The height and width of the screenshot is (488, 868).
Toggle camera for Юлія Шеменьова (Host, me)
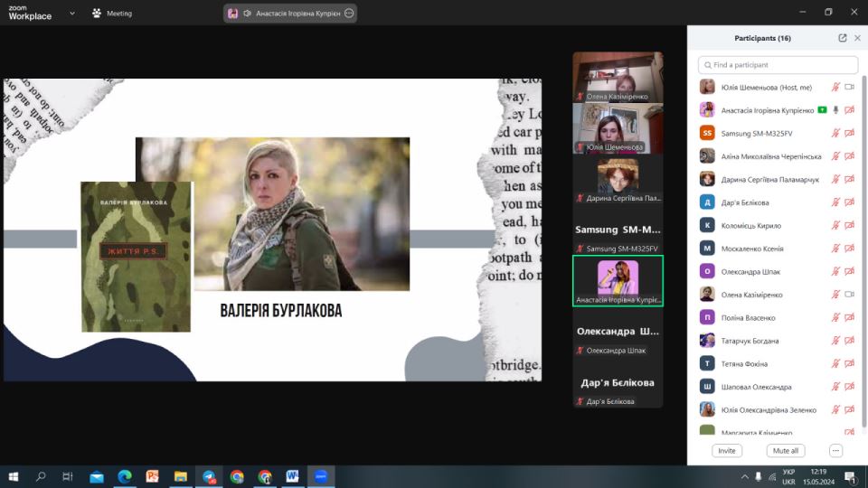(x=849, y=88)
